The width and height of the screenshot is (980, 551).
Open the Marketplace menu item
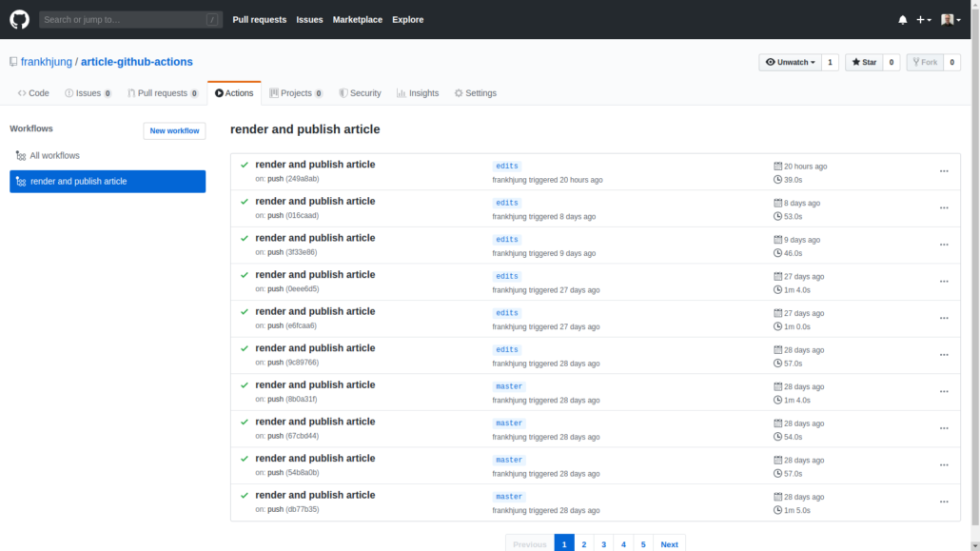[357, 19]
